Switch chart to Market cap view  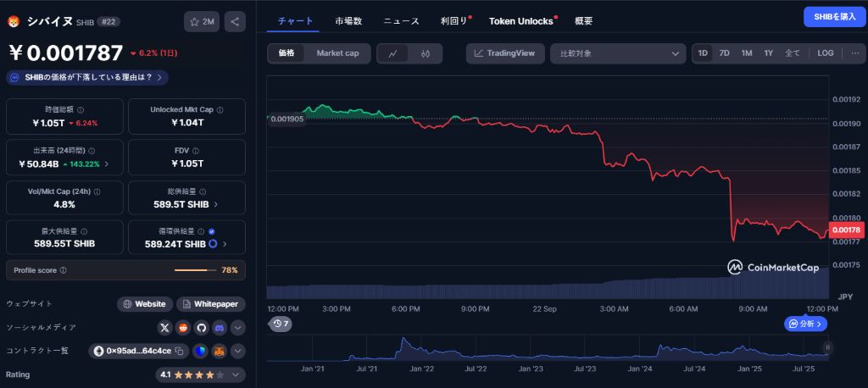337,53
